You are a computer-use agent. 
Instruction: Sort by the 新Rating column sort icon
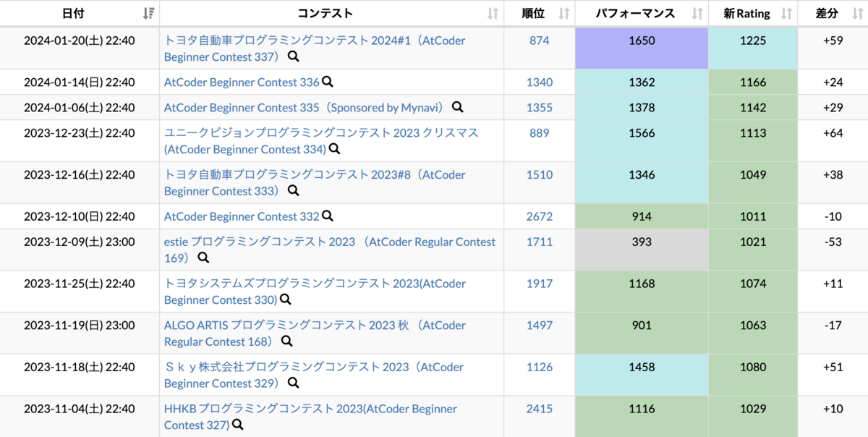(786, 13)
